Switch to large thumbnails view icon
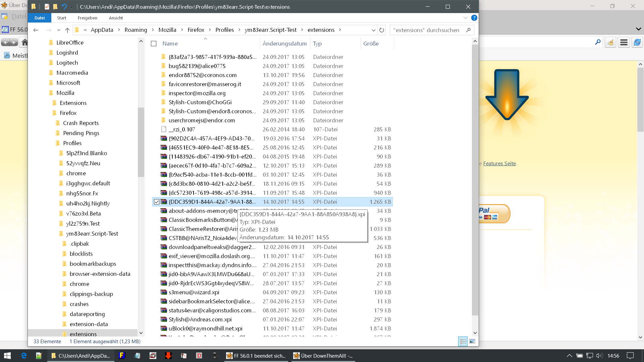644x362 pixels. tap(472, 341)
